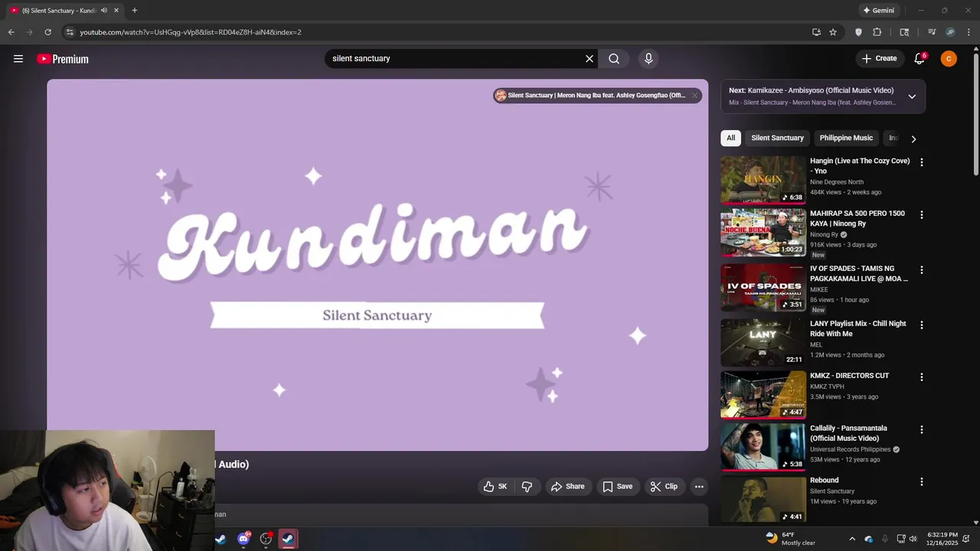Screen dimensions: 980x551
Task: Open the orange account avatar menu
Action: click(949, 59)
